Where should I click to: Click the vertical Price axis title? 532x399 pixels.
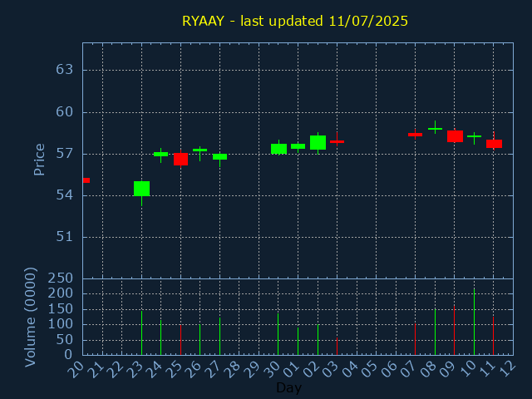pyautogui.click(x=39, y=160)
